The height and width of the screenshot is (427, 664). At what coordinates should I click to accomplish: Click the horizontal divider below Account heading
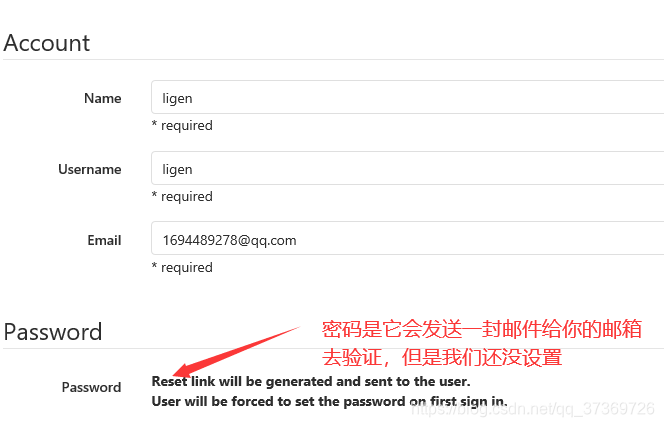tap(333, 60)
